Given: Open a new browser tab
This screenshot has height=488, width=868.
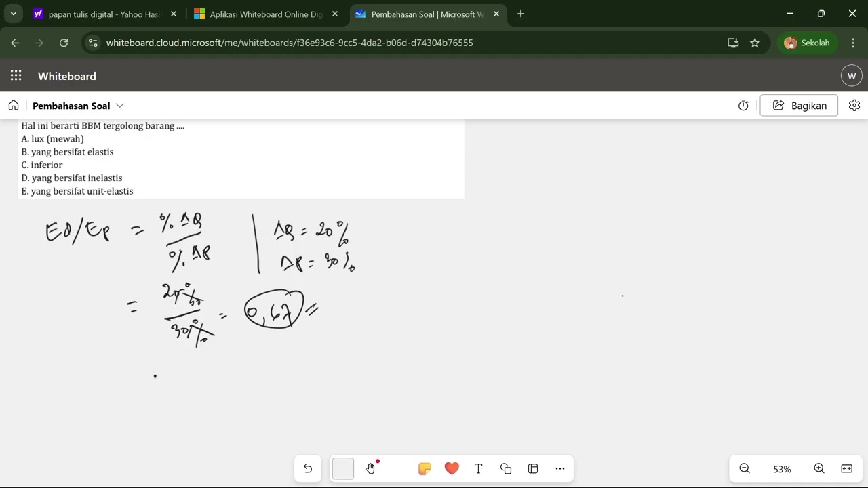Looking at the screenshot, I should [x=521, y=14].
